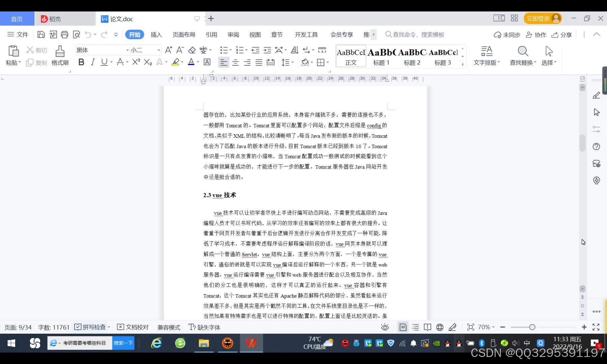Switch to web layout globe icon
The image size is (607, 364).
[440, 327]
